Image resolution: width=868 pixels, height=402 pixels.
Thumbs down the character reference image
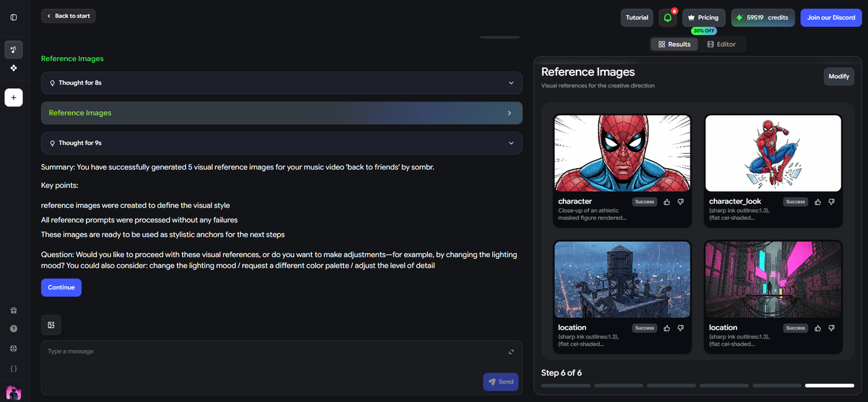(x=681, y=202)
